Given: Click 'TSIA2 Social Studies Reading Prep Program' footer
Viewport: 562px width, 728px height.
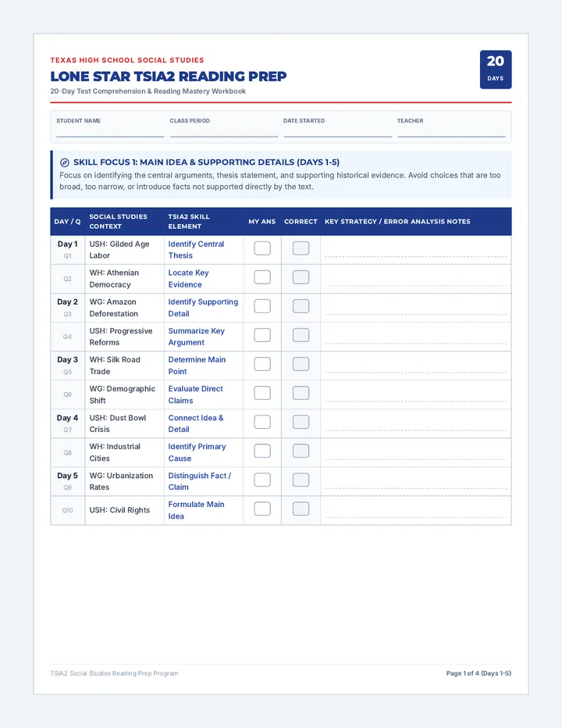Looking at the screenshot, I should pyautogui.click(x=114, y=673).
